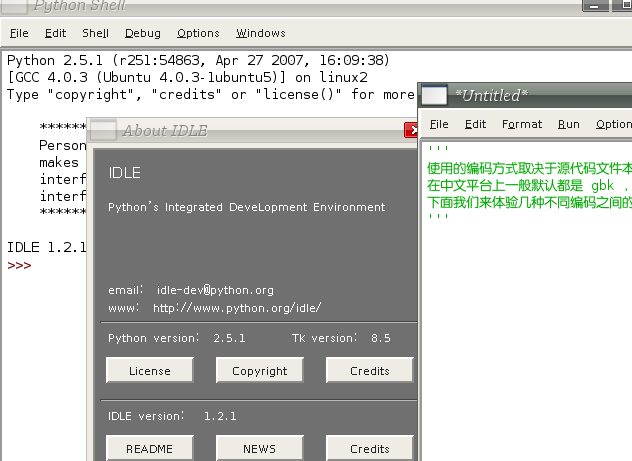Open the File menu in Untitled editor
Viewport: 632px width, 461px height.
click(x=439, y=124)
